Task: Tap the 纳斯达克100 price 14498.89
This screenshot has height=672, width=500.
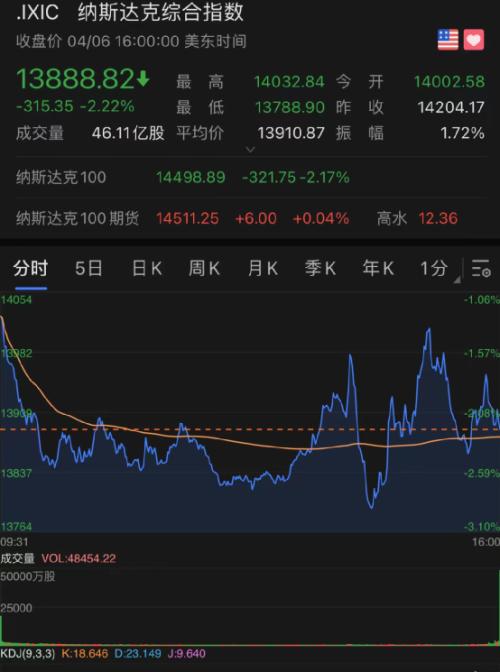Action: tap(191, 177)
